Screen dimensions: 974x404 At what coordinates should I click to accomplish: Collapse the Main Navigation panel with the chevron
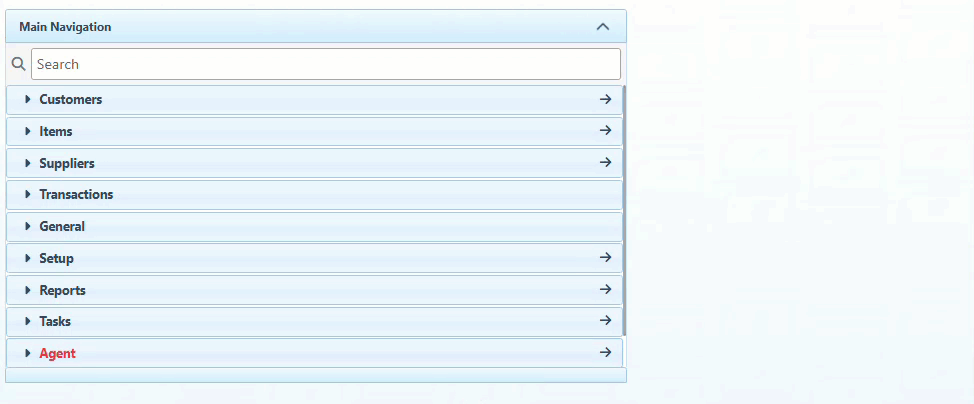[602, 27]
